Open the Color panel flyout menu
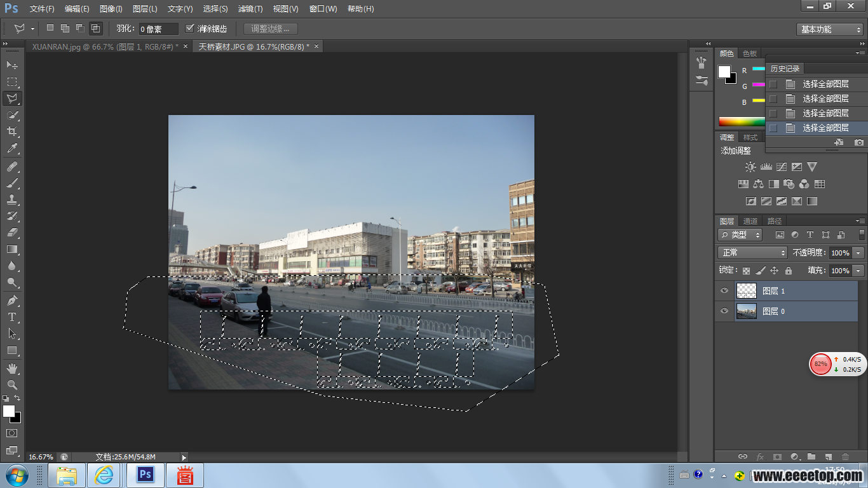The height and width of the screenshot is (488, 868). [860, 53]
